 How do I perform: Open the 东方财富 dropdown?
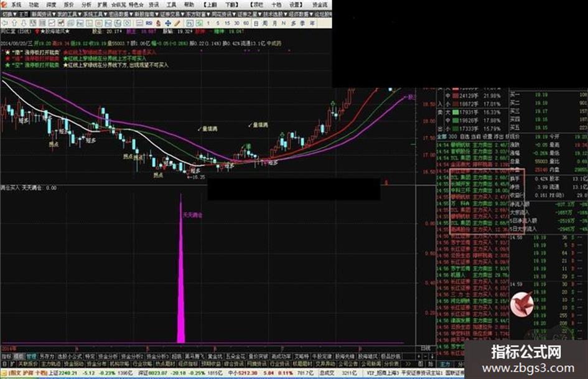pos(198,14)
